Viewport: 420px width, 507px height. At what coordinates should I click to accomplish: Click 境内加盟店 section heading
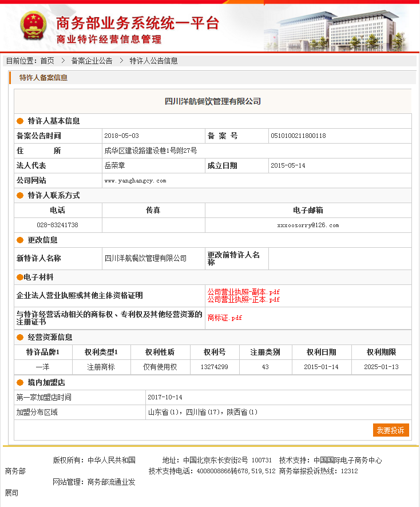point(46,382)
